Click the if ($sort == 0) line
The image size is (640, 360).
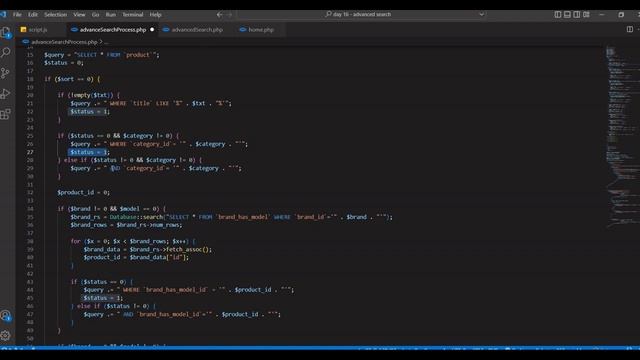pyautogui.click(x=72, y=79)
